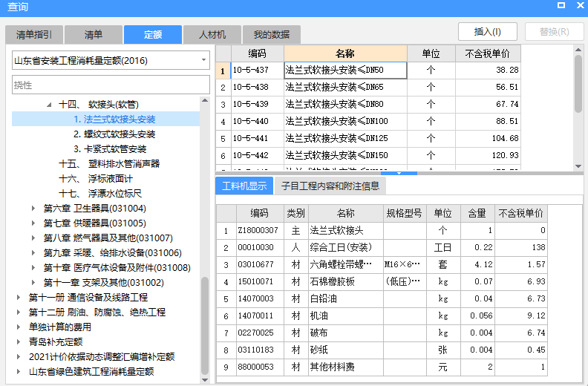Select 十六、浮标液面计 tree item
The image size is (588, 386).
pyautogui.click(x=96, y=179)
